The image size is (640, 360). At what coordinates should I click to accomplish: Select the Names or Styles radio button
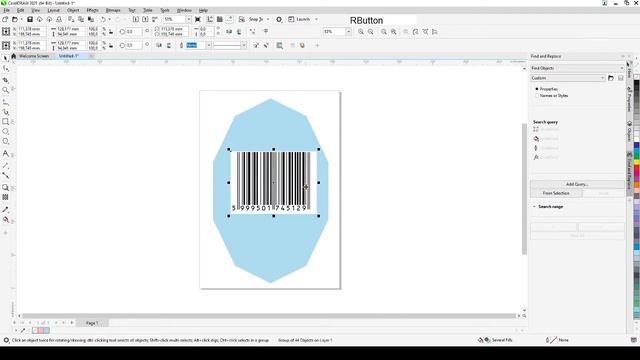[537, 96]
